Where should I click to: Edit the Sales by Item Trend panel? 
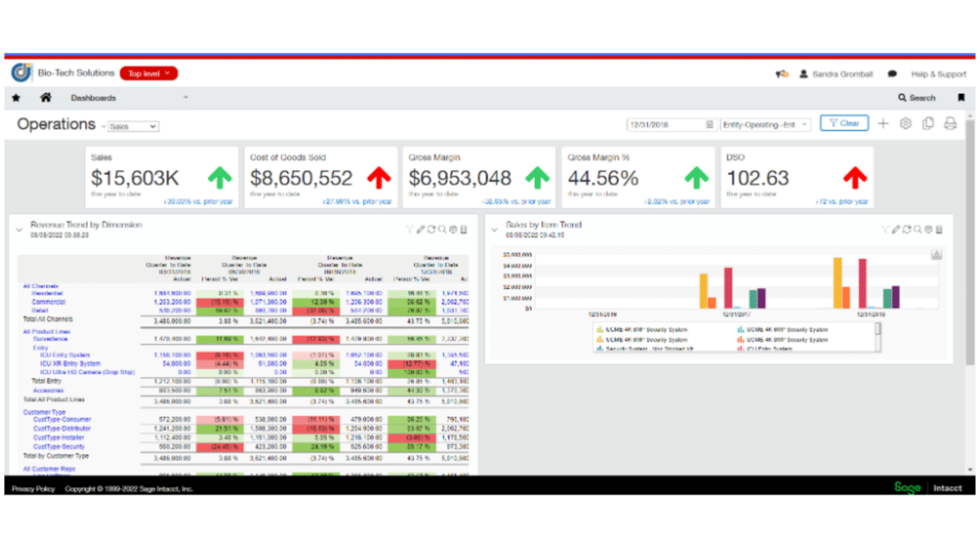pyautogui.click(x=895, y=230)
